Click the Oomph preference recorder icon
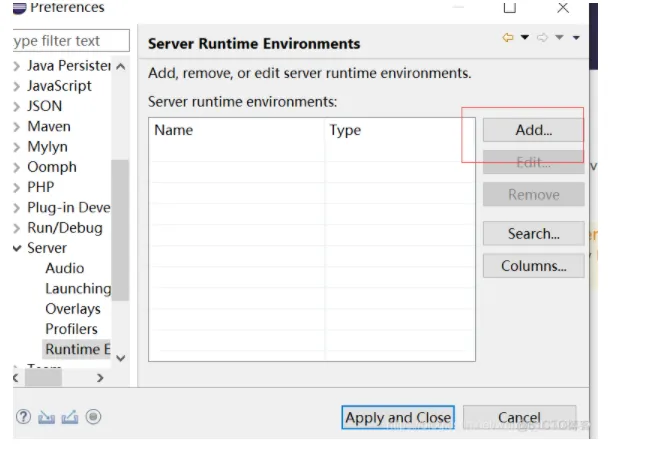The width and height of the screenshot is (649, 462). 93,416
